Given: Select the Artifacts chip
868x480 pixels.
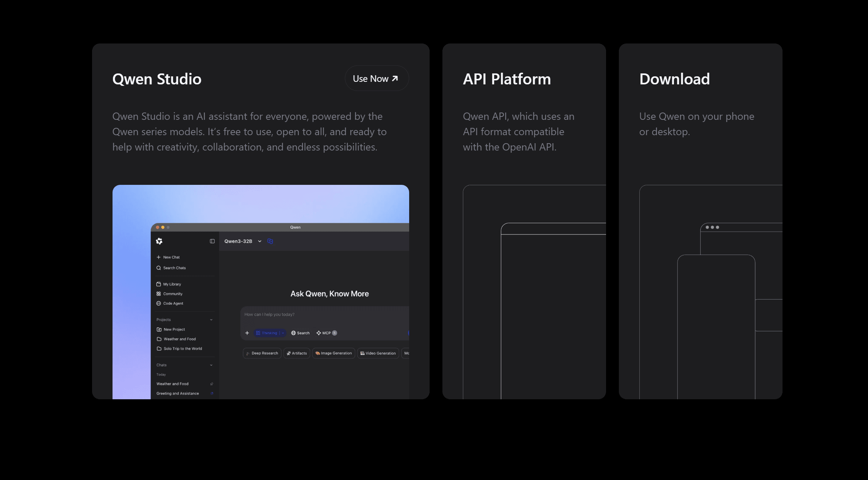Looking at the screenshot, I should point(297,353).
